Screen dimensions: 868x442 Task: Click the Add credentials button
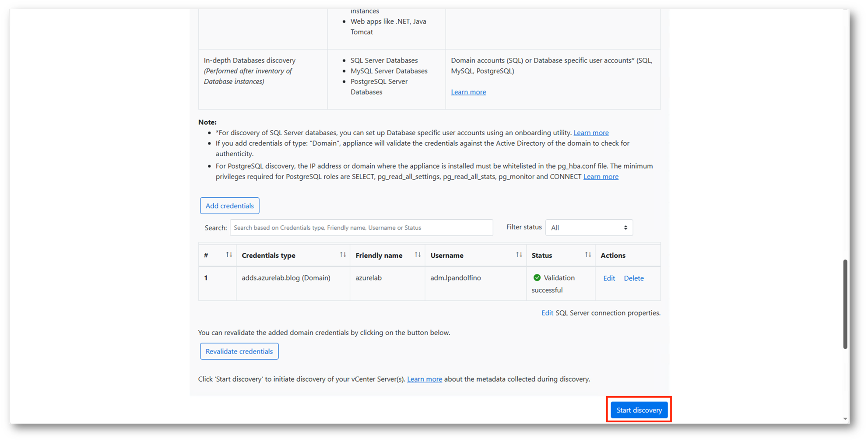[x=229, y=206]
